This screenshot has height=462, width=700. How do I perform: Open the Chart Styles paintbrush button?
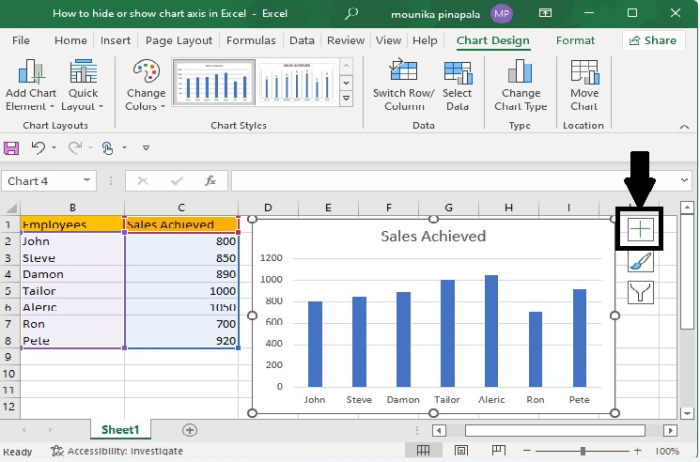(x=641, y=261)
